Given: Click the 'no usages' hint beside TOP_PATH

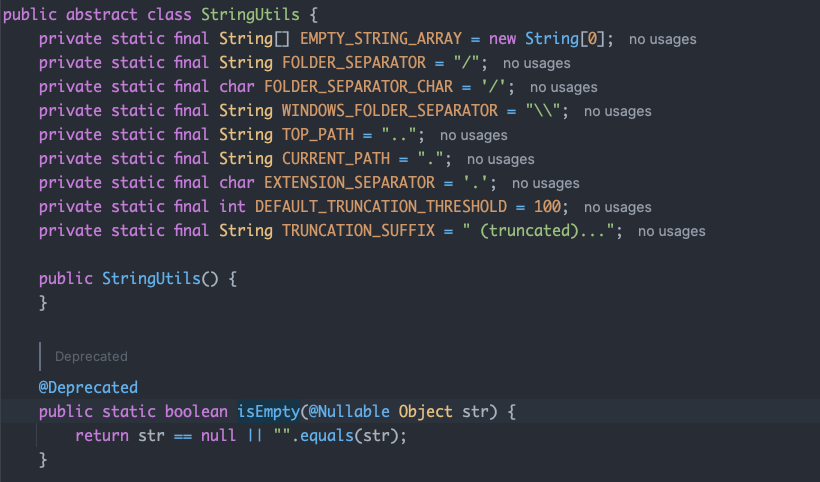Looking at the screenshot, I should [473, 135].
